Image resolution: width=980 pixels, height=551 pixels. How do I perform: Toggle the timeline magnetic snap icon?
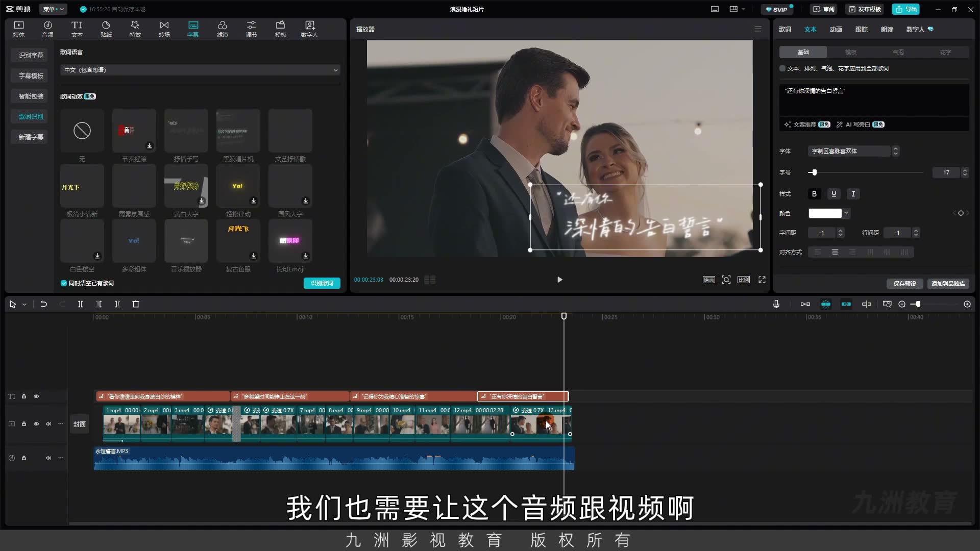(825, 304)
